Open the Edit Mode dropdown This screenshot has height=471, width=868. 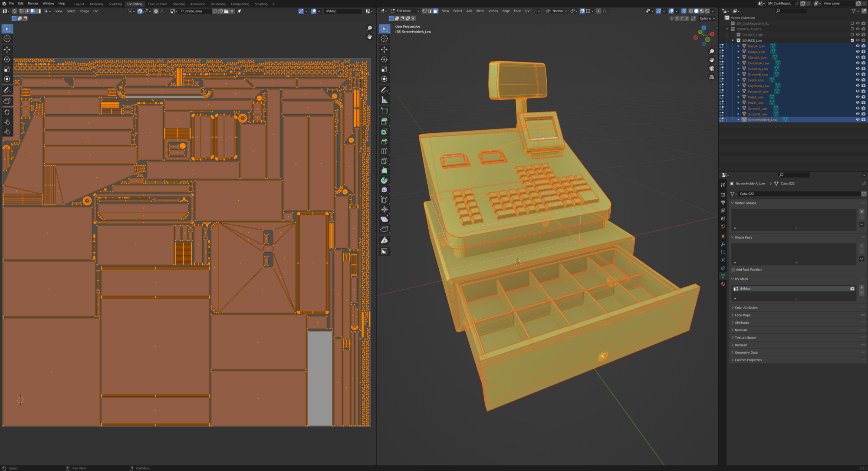(404, 11)
